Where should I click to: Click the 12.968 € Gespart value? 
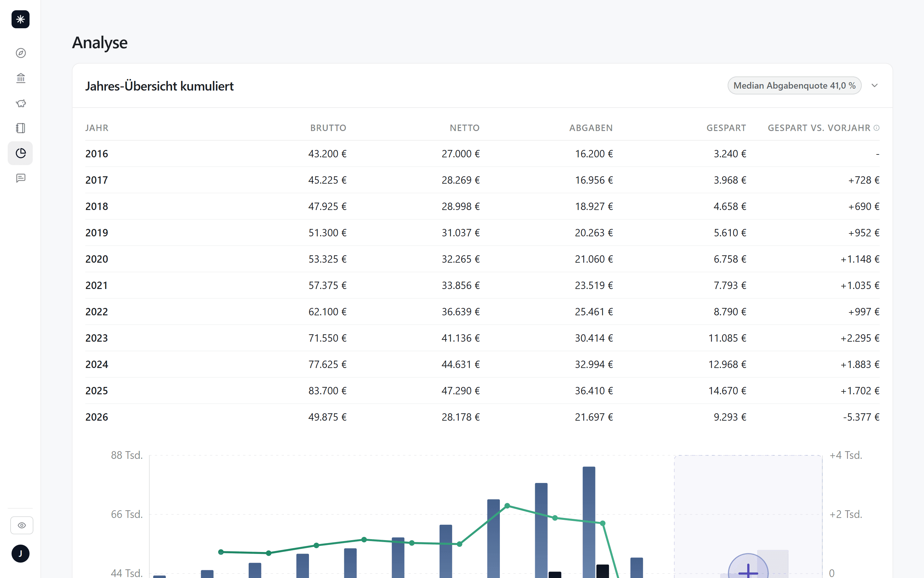pyautogui.click(x=727, y=365)
